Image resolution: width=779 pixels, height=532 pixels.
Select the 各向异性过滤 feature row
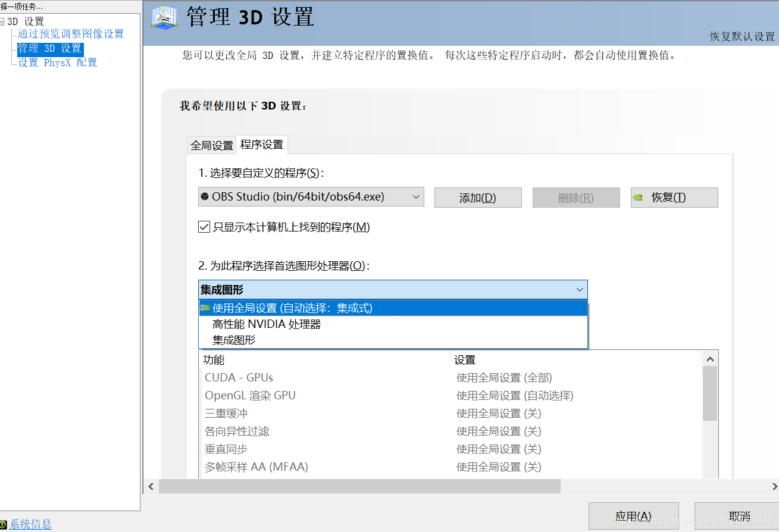(x=450, y=431)
